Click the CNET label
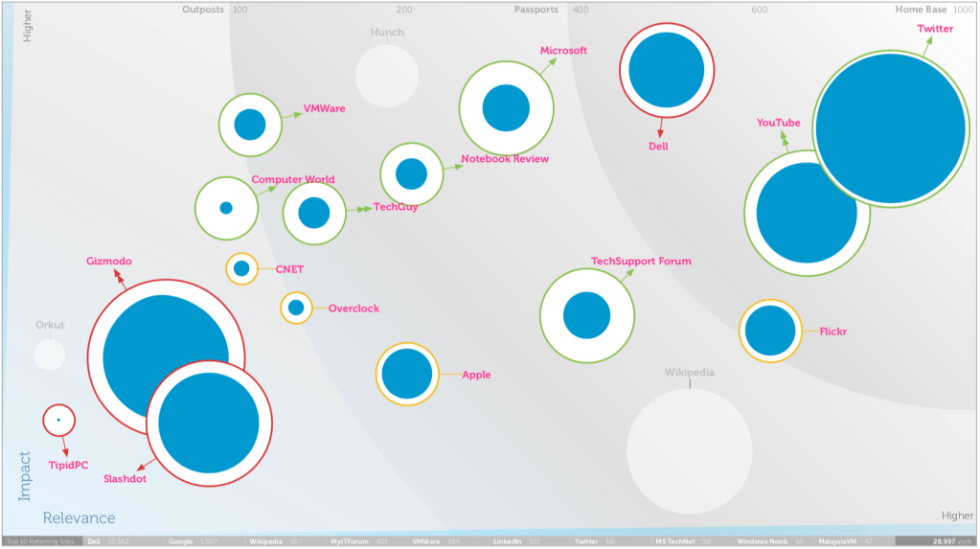 [289, 269]
